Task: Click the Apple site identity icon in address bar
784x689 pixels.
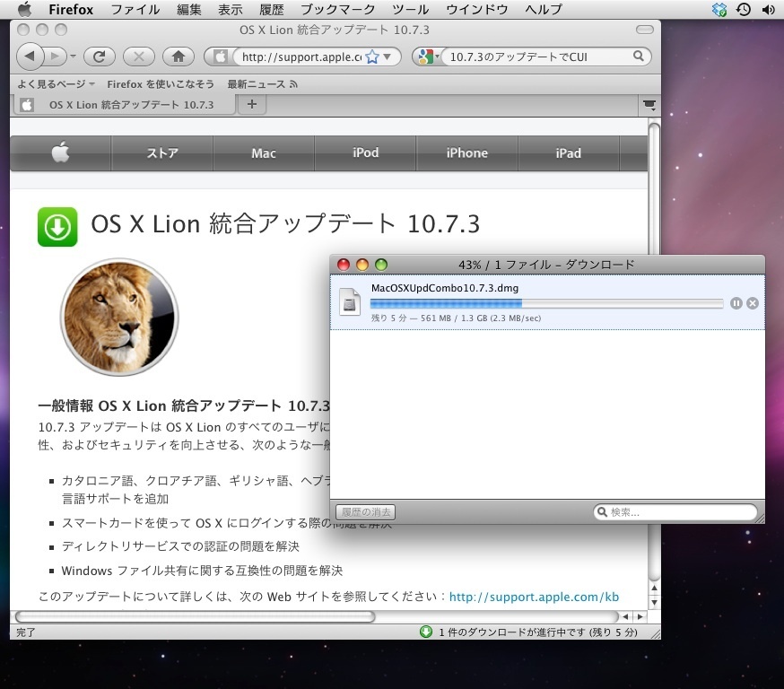Action: tap(220, 57)
